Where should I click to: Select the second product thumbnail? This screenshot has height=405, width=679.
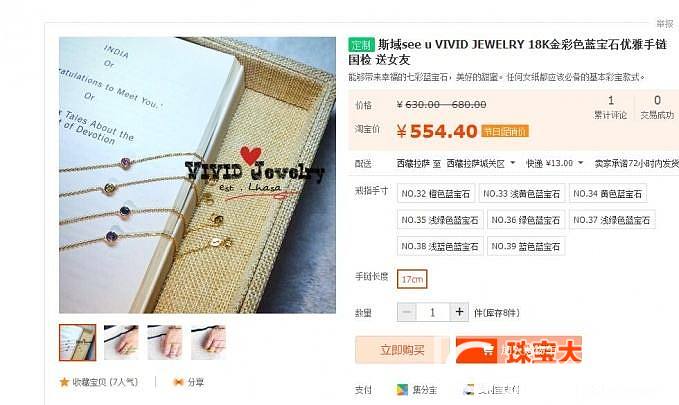tap(121, 342)
